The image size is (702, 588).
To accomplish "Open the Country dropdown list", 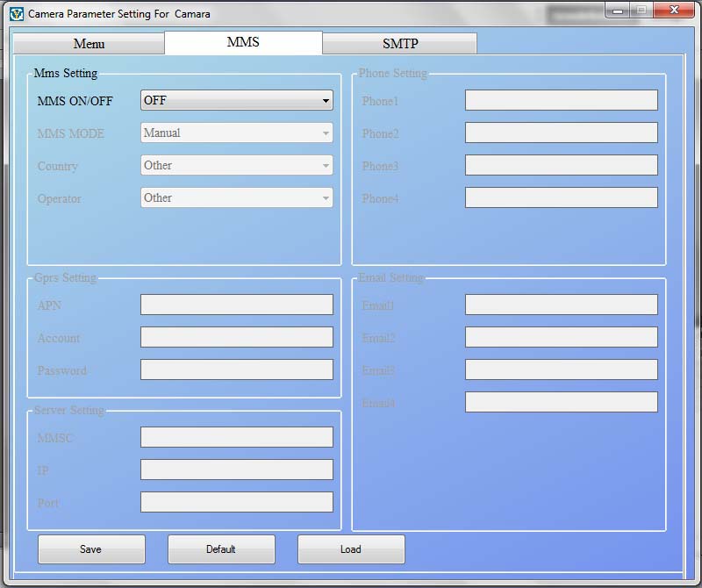I will tap(237, 166).
